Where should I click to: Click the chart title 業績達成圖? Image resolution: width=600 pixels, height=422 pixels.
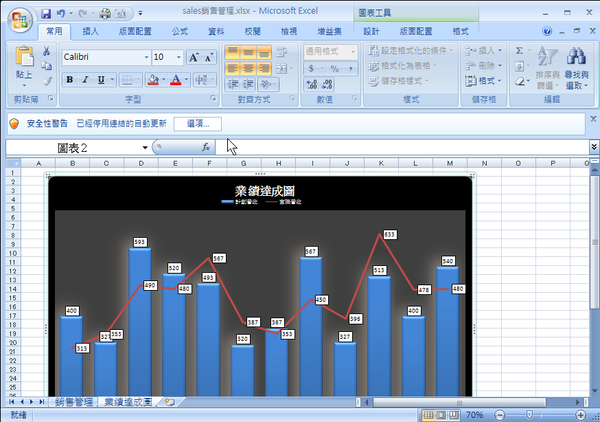tap(264, 191)
